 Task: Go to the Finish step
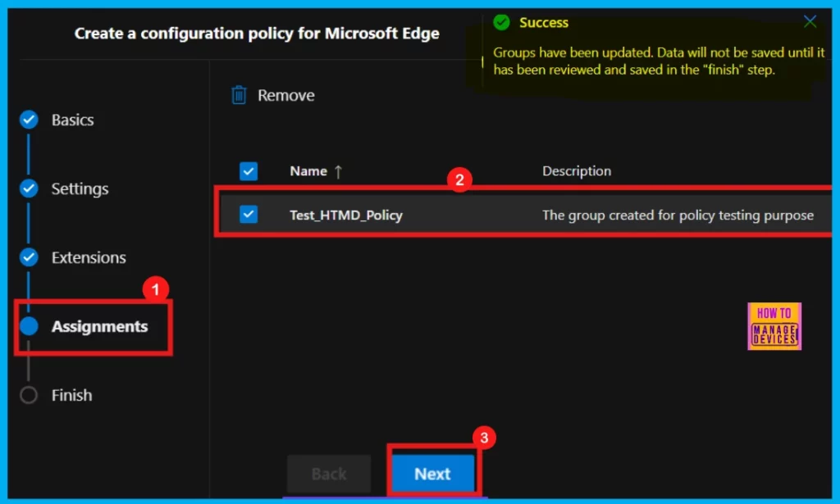click(72, 395)
